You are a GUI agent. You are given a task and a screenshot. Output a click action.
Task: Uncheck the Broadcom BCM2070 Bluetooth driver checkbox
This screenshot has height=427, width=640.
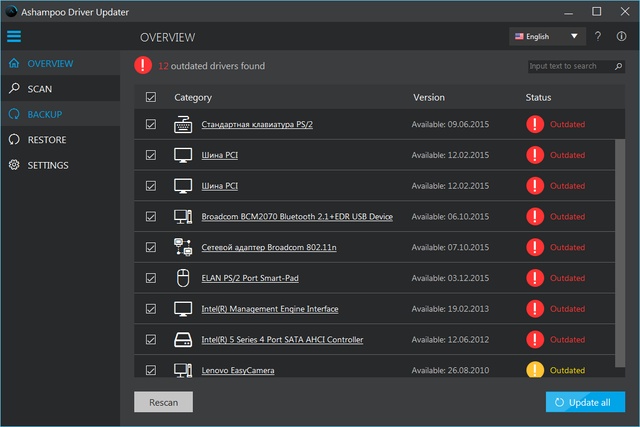(151, 217)
